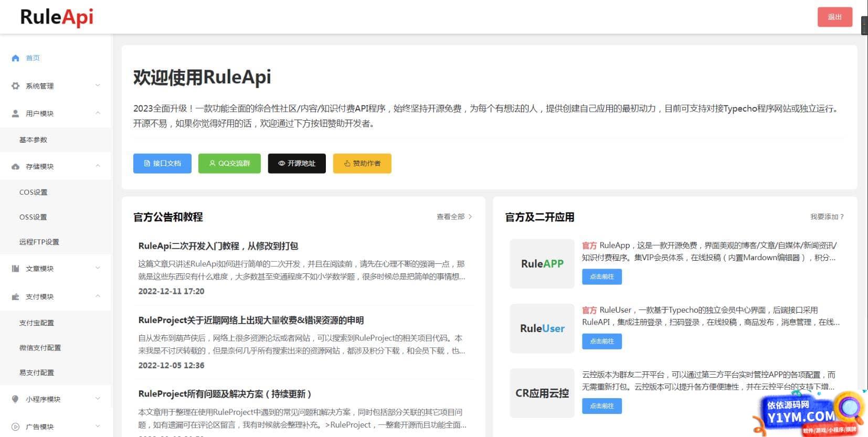Click the icon for 小程序模块
868x437 pixels.
pyautogui.click(x=15, y=399)
